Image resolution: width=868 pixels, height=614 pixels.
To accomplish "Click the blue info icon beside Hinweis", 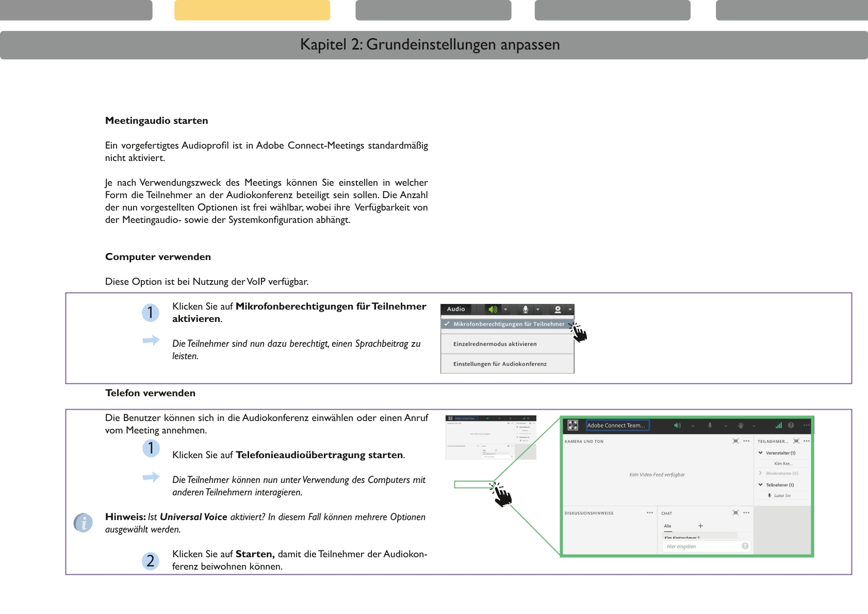I will (x=83, y=523).
